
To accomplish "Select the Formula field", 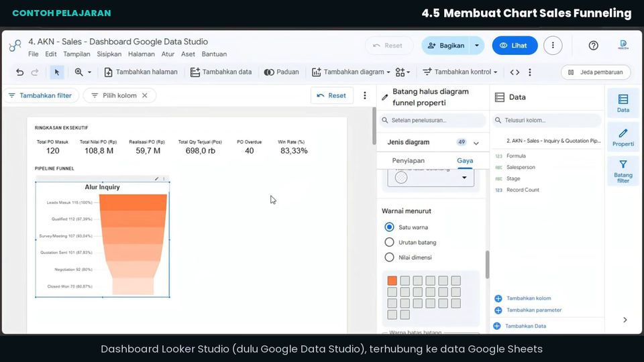I will (516, 156).
